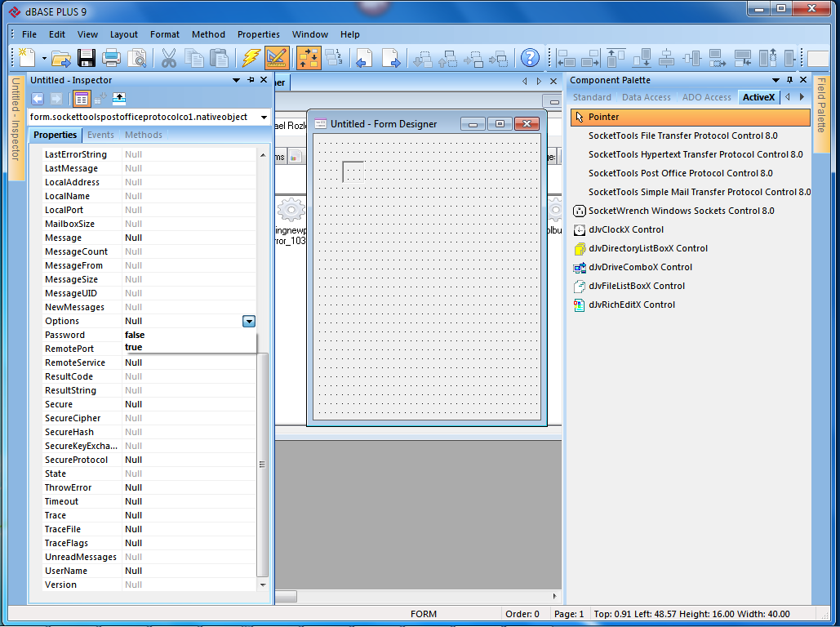Open the Layout menu
This screenshot has width=840, height=627.
pos(124,34)
